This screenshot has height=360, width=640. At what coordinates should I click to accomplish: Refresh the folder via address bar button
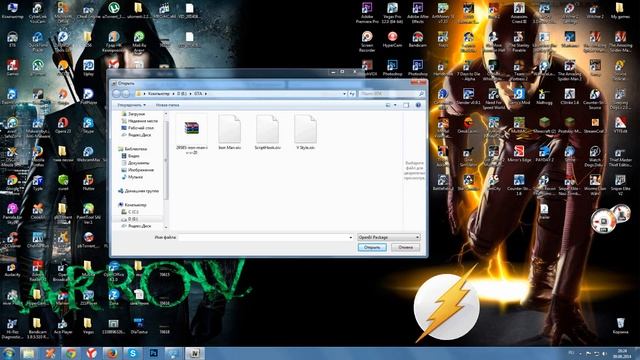(x=352, y=94)
